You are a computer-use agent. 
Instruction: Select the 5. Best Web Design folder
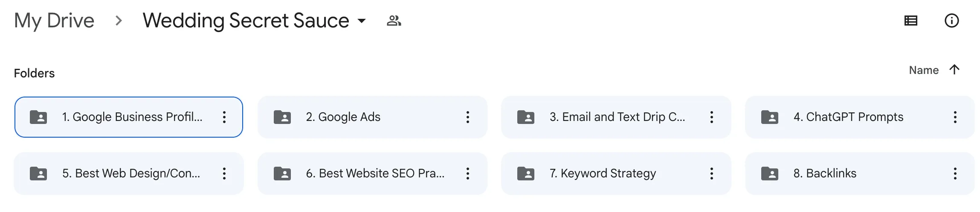tap(129, 174)
